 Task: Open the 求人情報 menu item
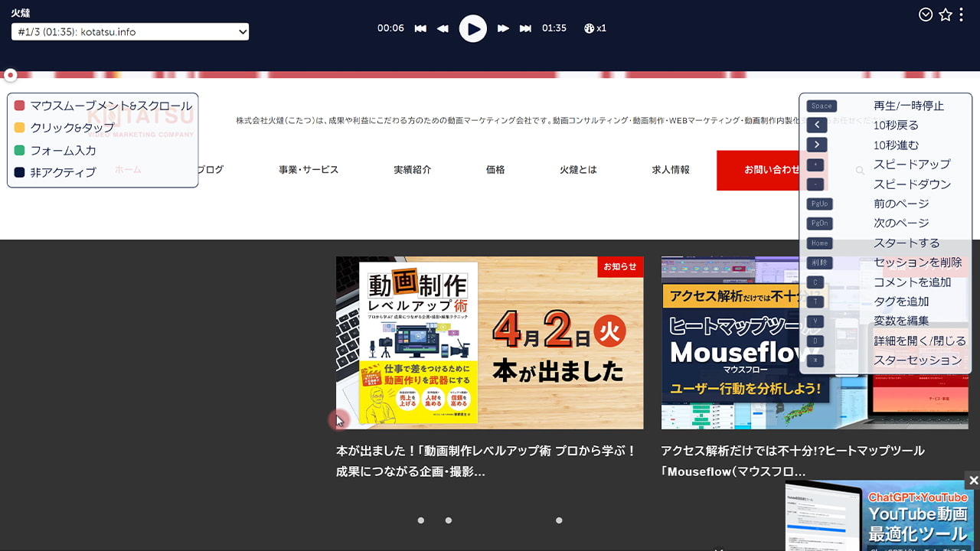[671, 170]
